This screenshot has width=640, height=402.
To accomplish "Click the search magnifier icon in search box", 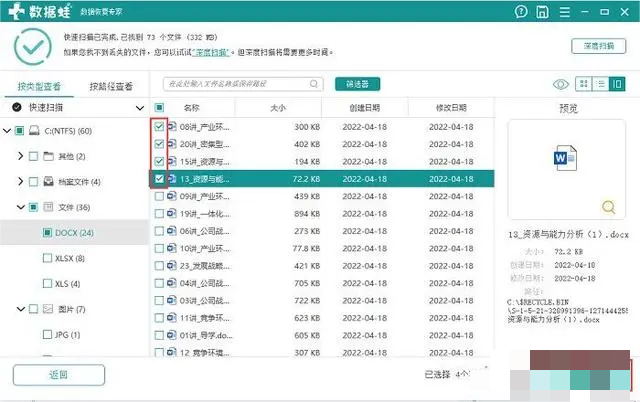I will click(313, 84).
